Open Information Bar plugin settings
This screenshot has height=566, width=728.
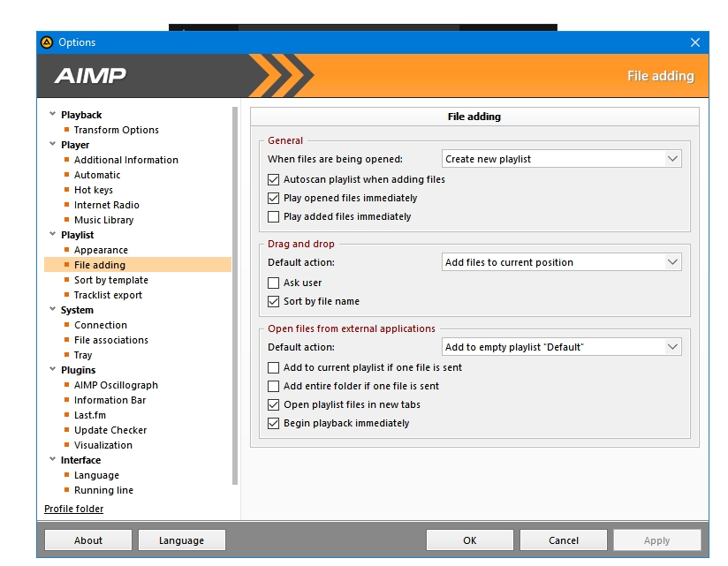[x=110, y=400]
